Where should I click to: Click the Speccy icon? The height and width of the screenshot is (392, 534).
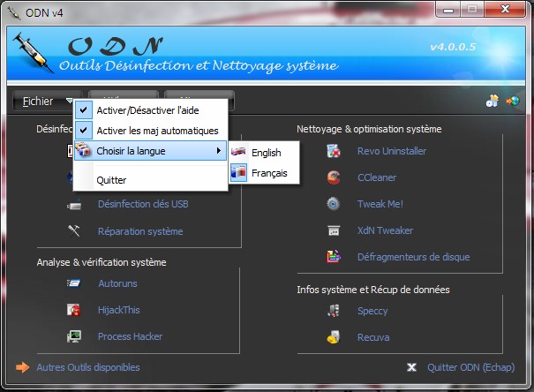click(334, 311)
